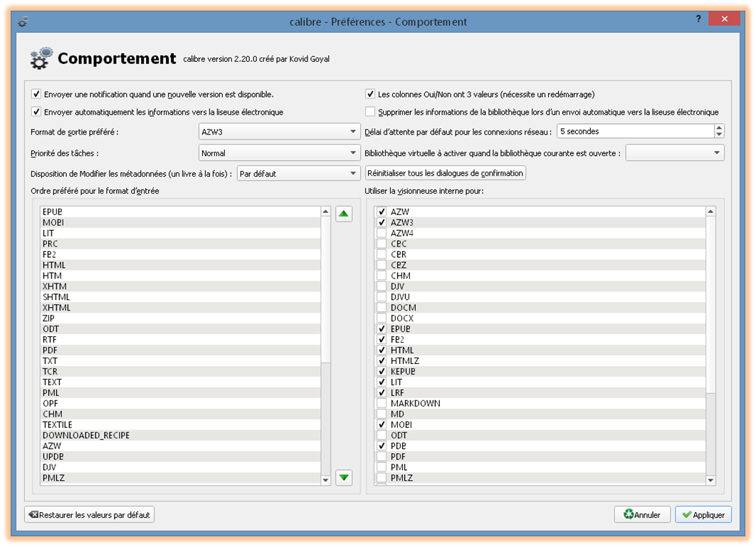This screenshot has height=547, width=756.
Task: Select PRC in the input format order list
Action: point(181,244)
